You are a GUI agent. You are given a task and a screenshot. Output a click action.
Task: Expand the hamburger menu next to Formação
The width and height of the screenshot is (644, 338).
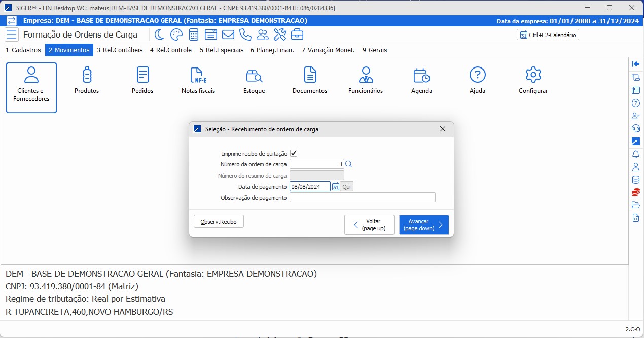[11, 34]
